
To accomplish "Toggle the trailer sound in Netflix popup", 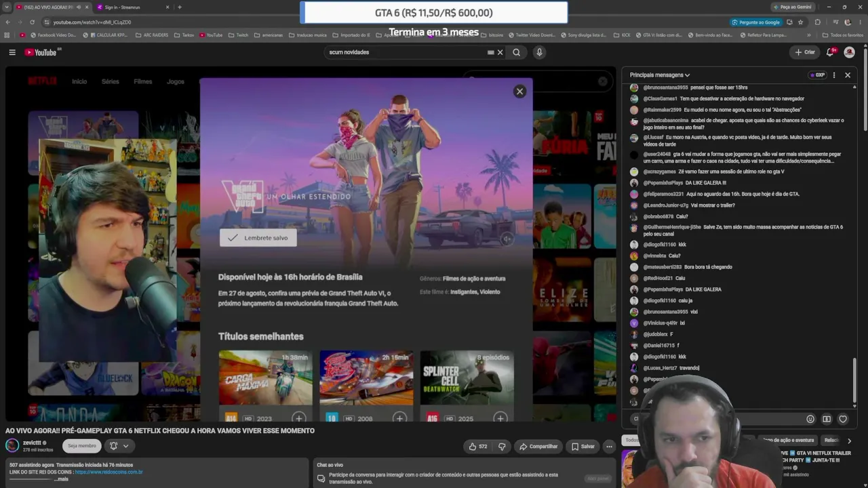I will (x=507, y=239).
